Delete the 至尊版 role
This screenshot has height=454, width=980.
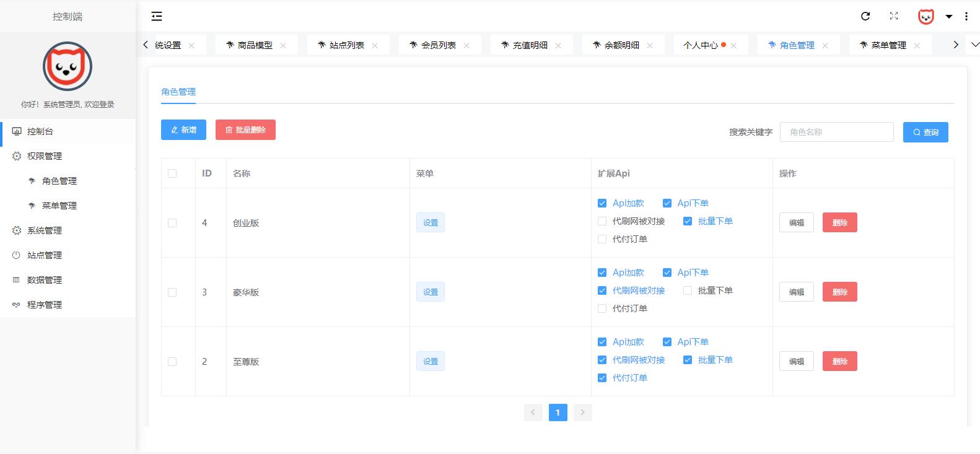(839, 362)
